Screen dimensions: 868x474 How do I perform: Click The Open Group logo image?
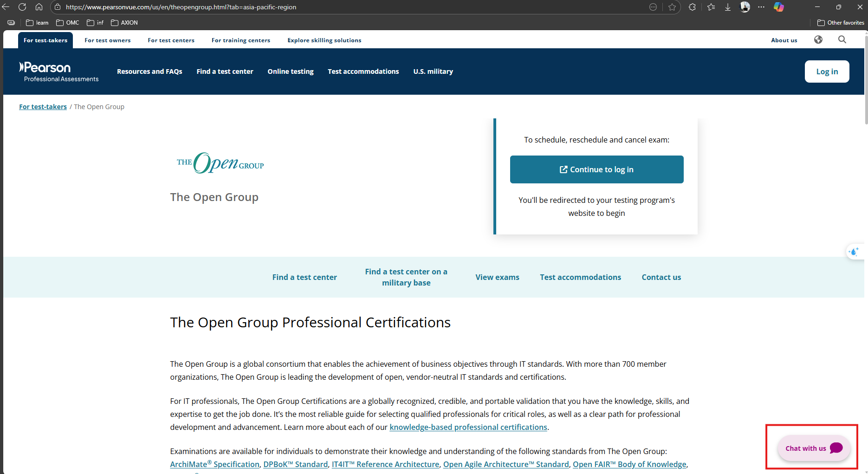[x=220, y=163]
